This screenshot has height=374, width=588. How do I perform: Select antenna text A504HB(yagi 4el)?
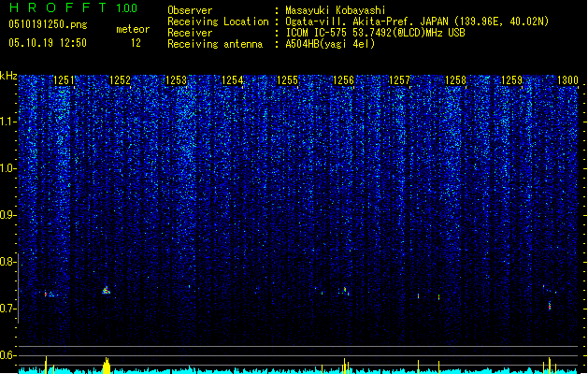330,44
